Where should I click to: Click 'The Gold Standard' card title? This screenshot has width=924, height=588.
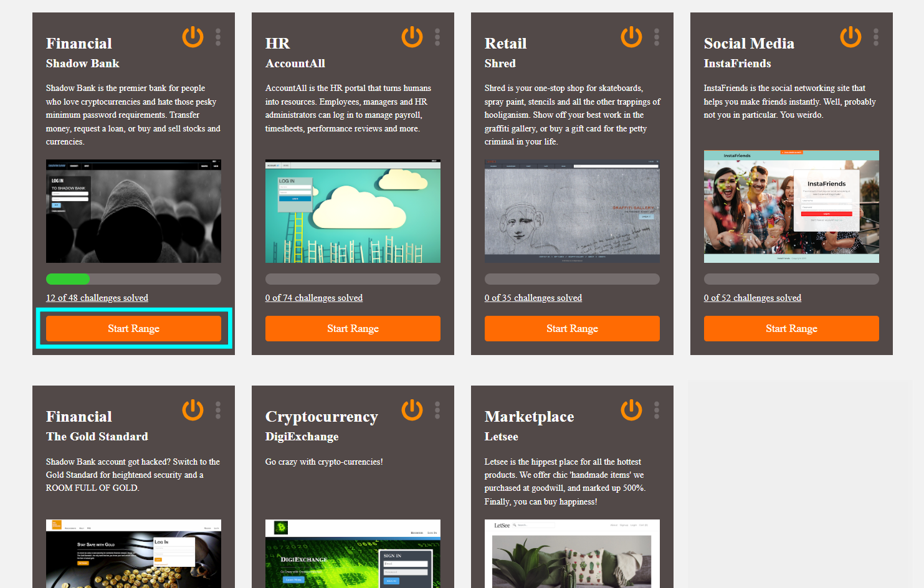pos(97,437)
